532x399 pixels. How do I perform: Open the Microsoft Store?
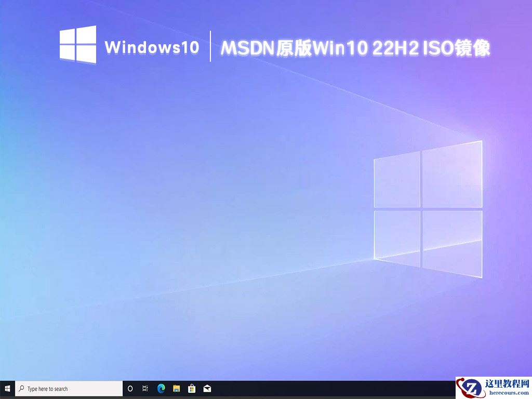(192, 389)
